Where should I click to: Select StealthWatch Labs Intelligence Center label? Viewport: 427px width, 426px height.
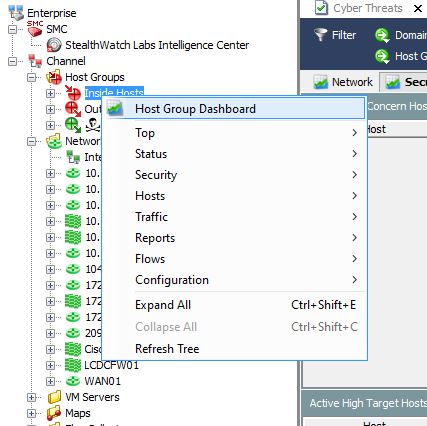157,45
